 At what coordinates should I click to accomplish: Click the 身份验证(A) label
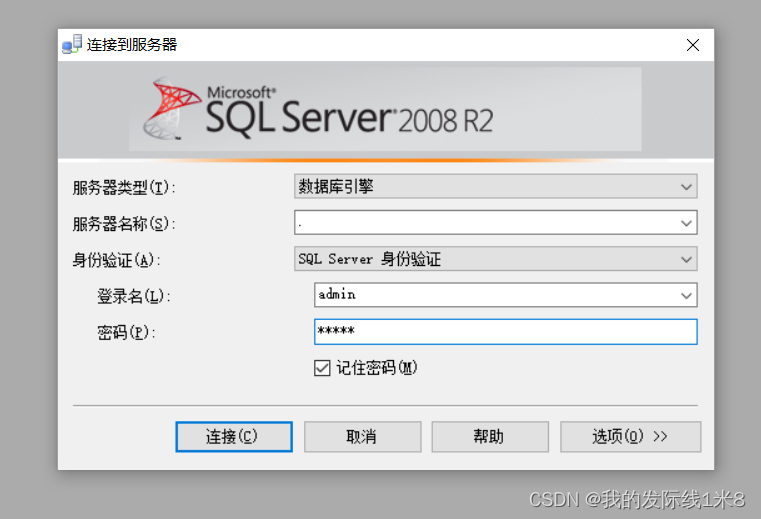pyautogui.click(x=116, y=260)
